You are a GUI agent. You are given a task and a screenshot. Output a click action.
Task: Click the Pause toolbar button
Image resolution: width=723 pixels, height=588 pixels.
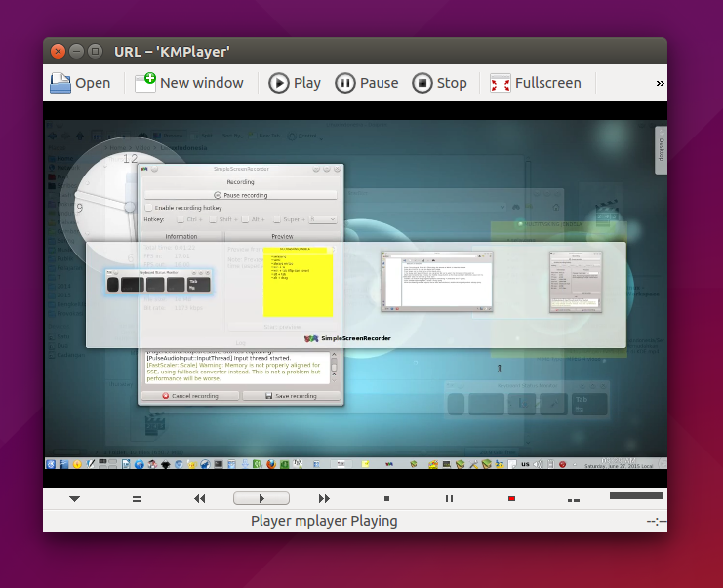367,83
